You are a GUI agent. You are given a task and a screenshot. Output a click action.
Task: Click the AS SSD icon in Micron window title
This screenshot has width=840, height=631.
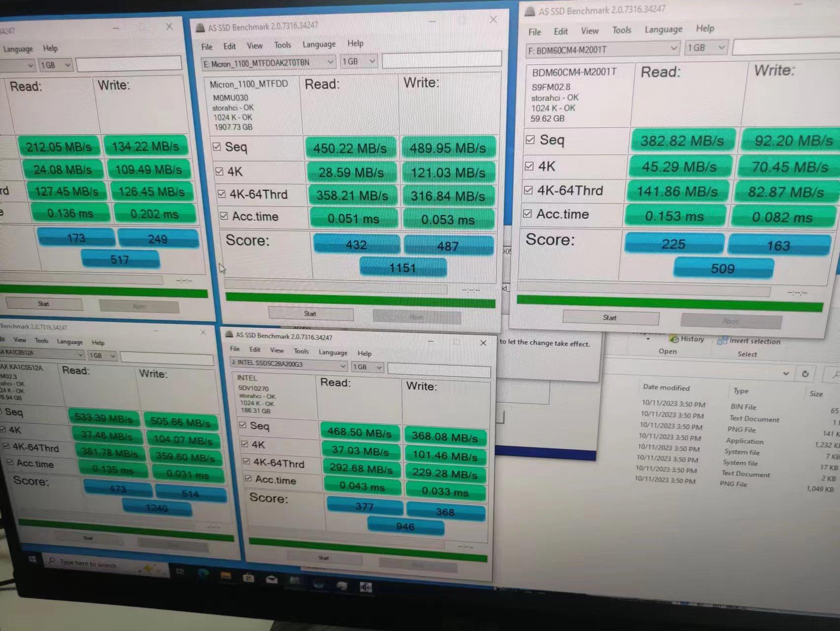[x=201, y=28]
